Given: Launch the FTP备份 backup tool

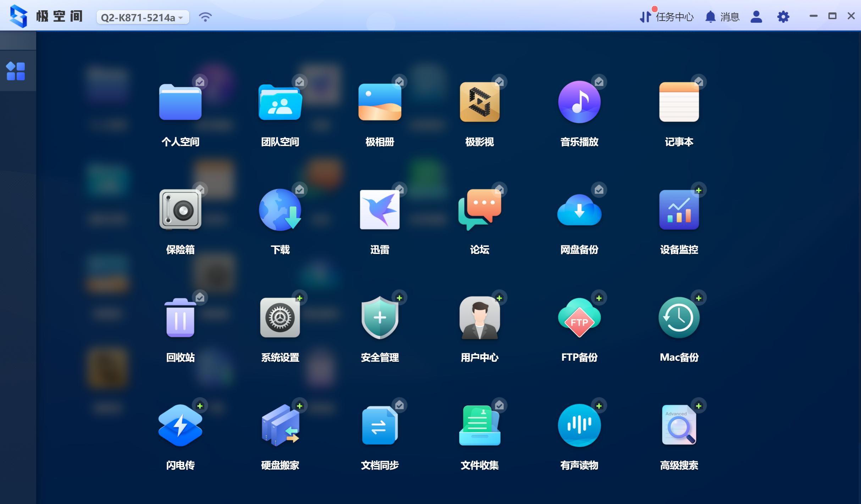Looking at the screenshot, I should pyautogui.click(x=579, y=318).
